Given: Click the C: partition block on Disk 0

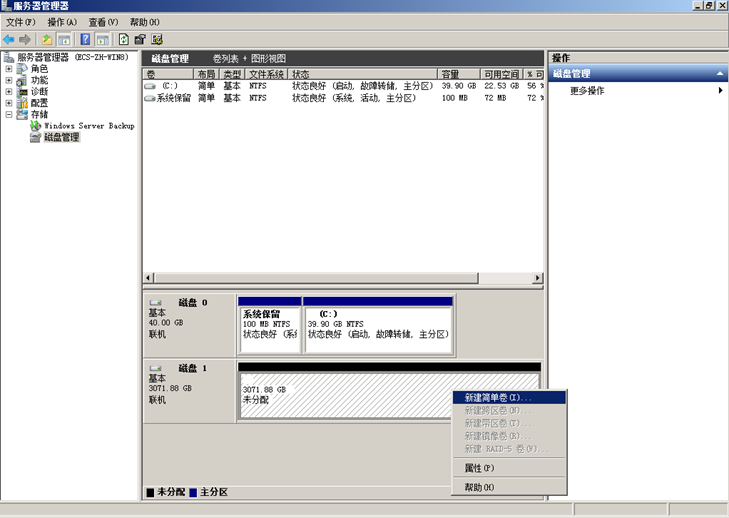Looking at the screenshot, I should coord(377,325).
